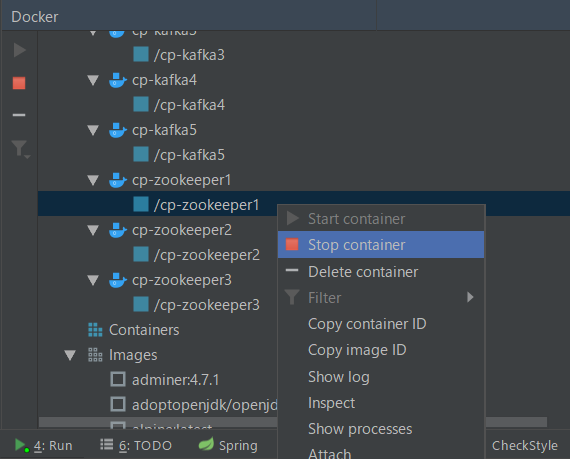Choose Start container in context menu
The image size is (570, 459).
[x=381, y=219]
